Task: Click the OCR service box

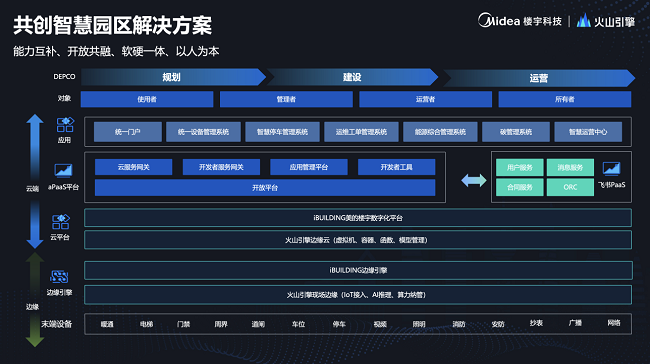Action: click(570, 187)
